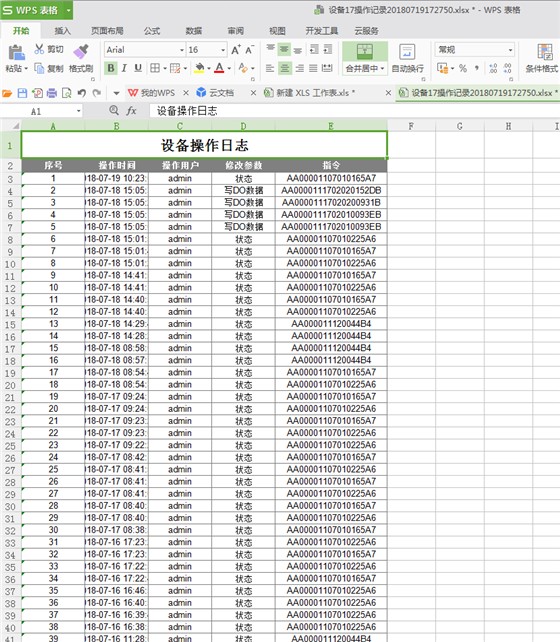The height and width of the screenshot is (642, 560).
Task: Increase font size with A+ icon
Action: [236, 50]
